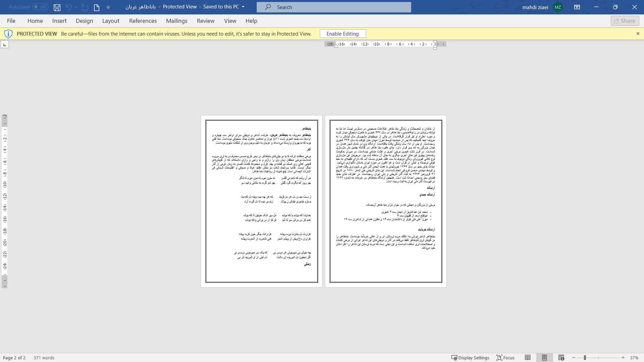
Task: Click the Protected View shield icon
Action: [8, 34]
